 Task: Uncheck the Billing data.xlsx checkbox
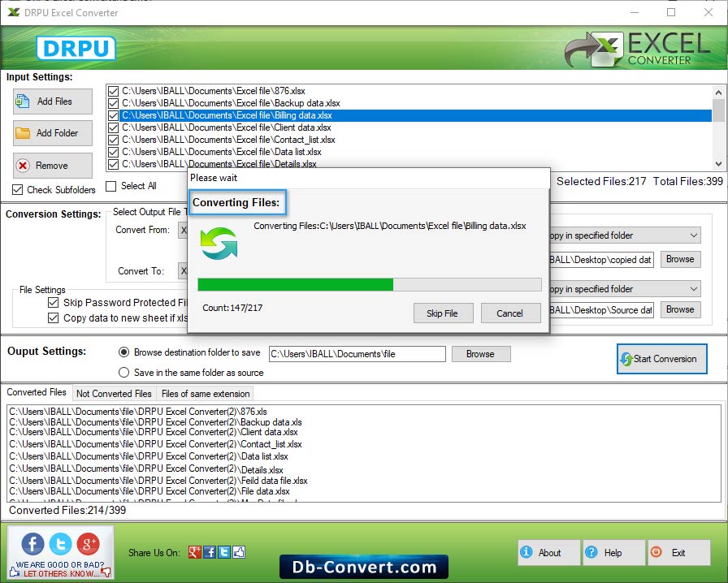[113, 115]
